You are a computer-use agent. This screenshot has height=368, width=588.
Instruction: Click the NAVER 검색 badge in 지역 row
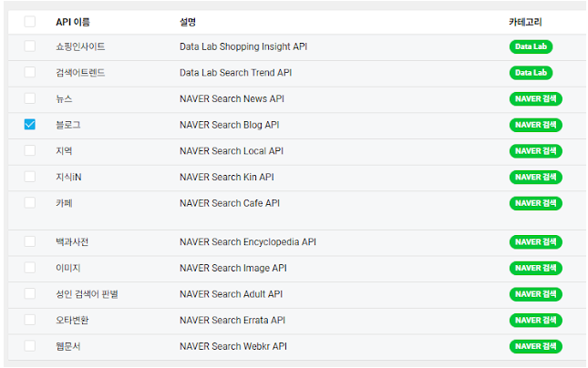tap(535, 151)
